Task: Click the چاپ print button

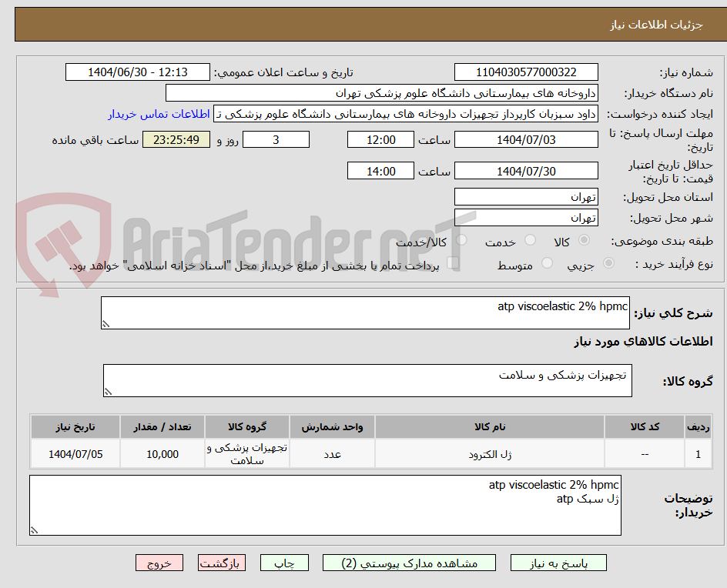Action: click(286, 563)
